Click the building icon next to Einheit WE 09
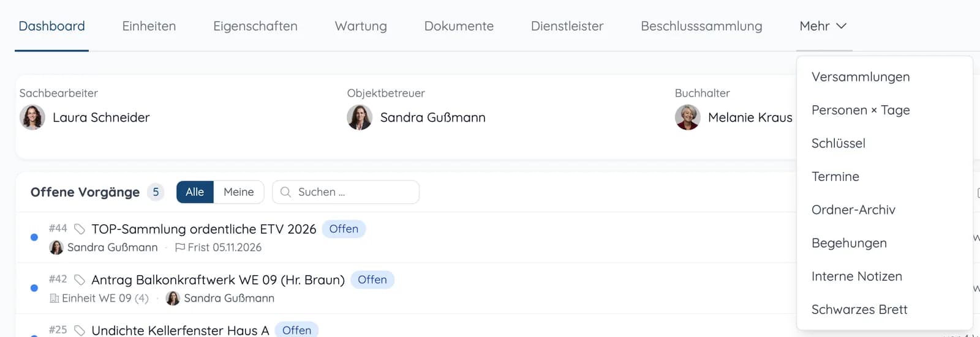The height and width of the screenshot is (337, 980). click(55, 298)
